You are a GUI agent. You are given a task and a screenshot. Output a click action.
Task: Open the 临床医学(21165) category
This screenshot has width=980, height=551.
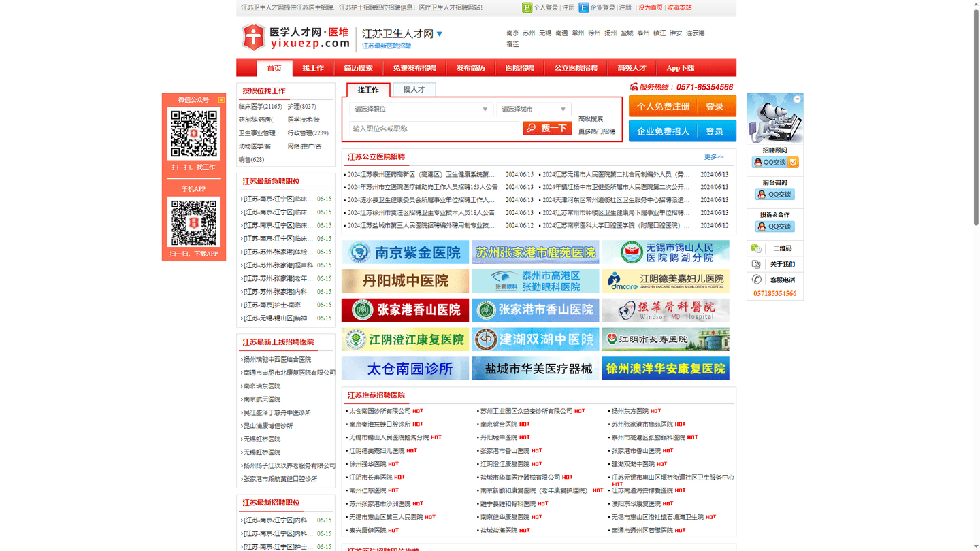[260, 107]
